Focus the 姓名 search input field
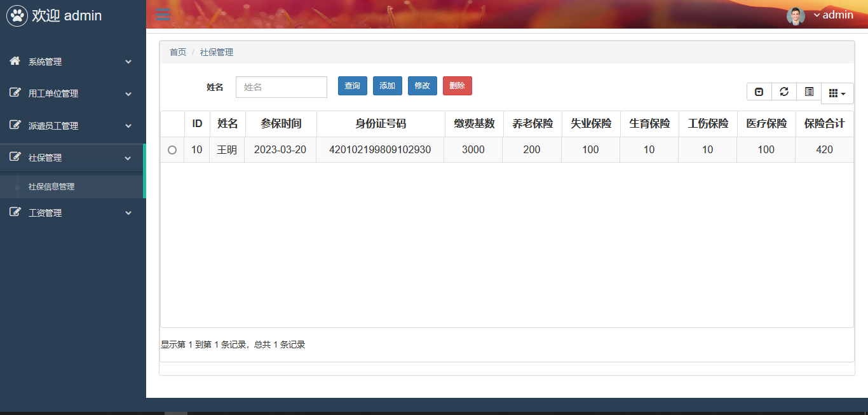 [x=281, y=87]
